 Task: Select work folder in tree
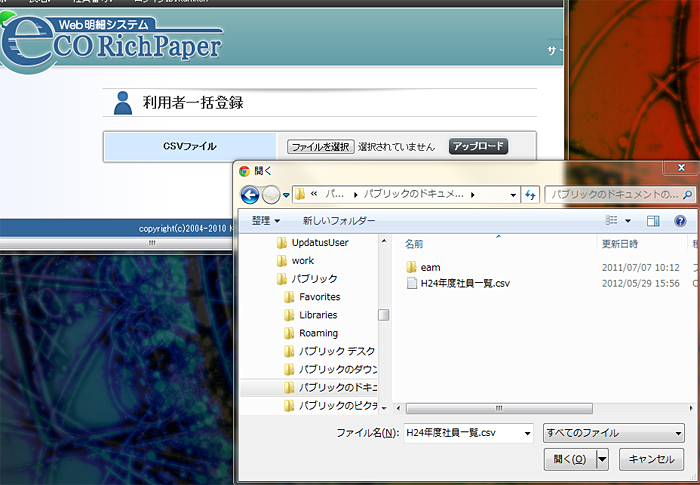coord(295,260)
